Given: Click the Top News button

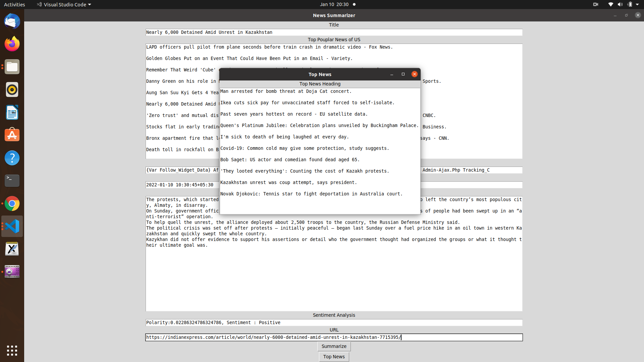Looking at the screenshot, I should pyautogui.click(x=334, y=357).
